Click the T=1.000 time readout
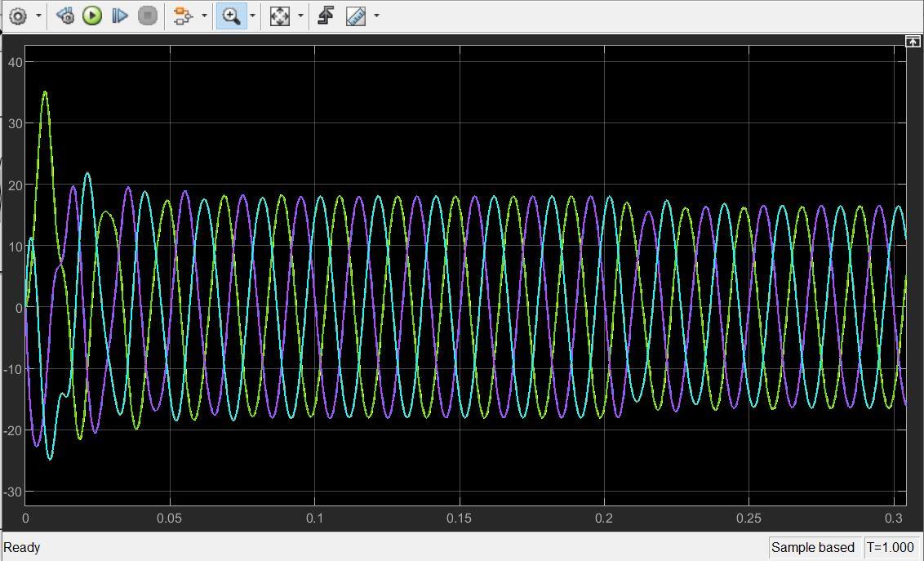This screenshot has height=561, width=924. [891, 547]
